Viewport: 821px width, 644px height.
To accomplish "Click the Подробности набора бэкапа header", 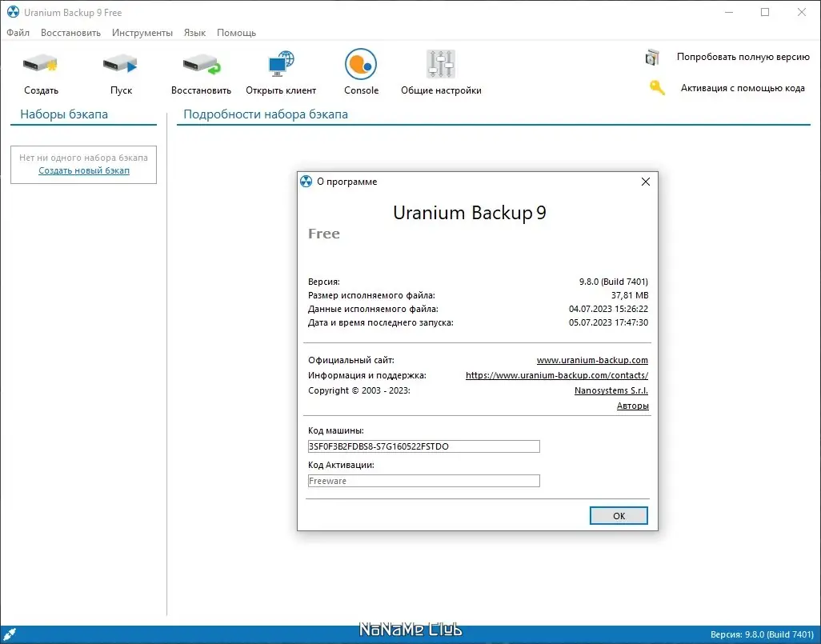I will click(266, 114).
